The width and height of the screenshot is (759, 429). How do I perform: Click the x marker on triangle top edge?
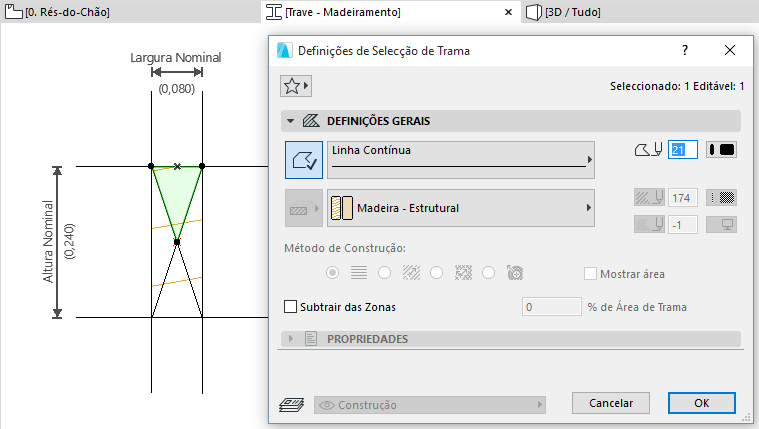(x=177, y=166)
